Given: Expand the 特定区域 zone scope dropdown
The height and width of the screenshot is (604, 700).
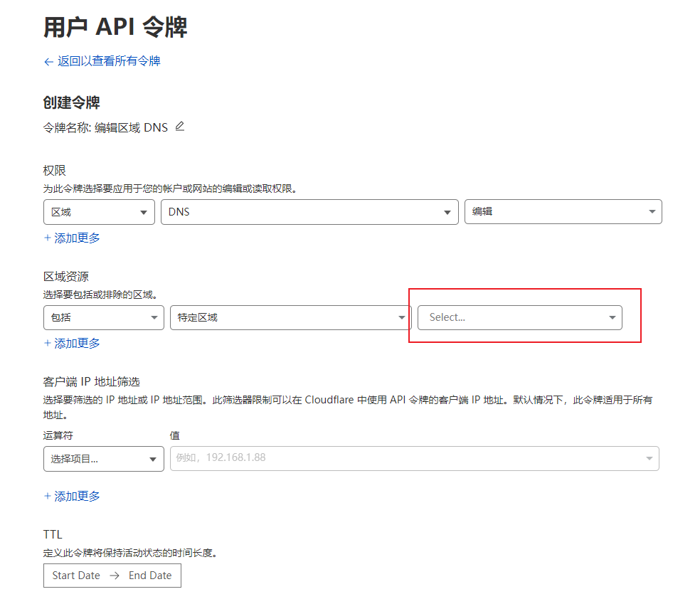Looking at the screenshot, I should pyautogui.click(x=290, y=317).
